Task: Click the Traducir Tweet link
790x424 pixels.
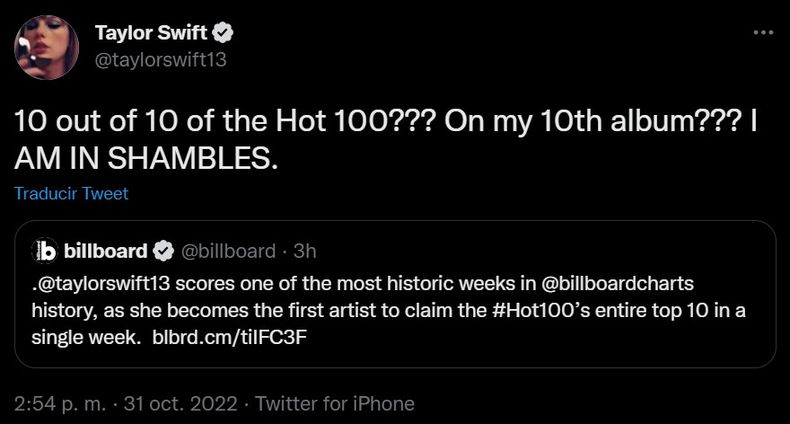Action: [x=71, y=193]
